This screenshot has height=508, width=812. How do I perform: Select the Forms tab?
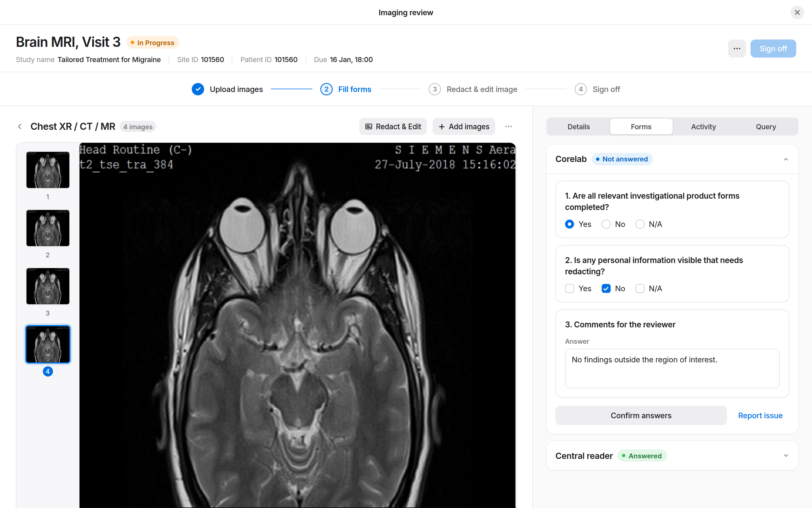pyautogui.click(x=641, y=127)
